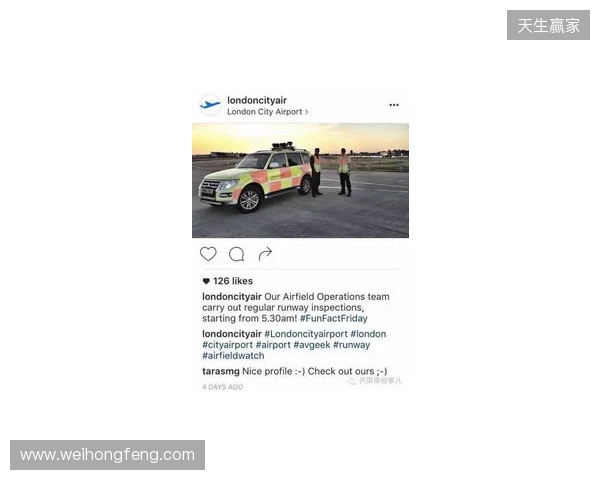
Task: Click the 4 DAYS AGO timestamp
Action: point(223,387)
